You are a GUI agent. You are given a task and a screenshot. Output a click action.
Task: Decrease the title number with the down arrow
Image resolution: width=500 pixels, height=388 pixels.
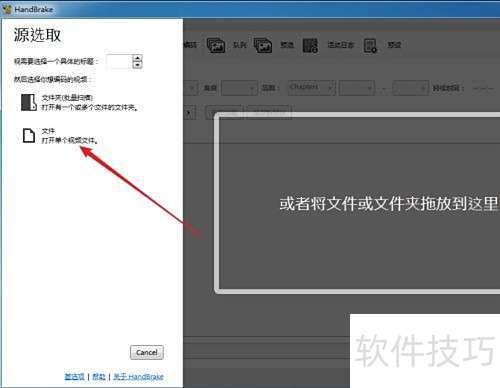(137, 65)
